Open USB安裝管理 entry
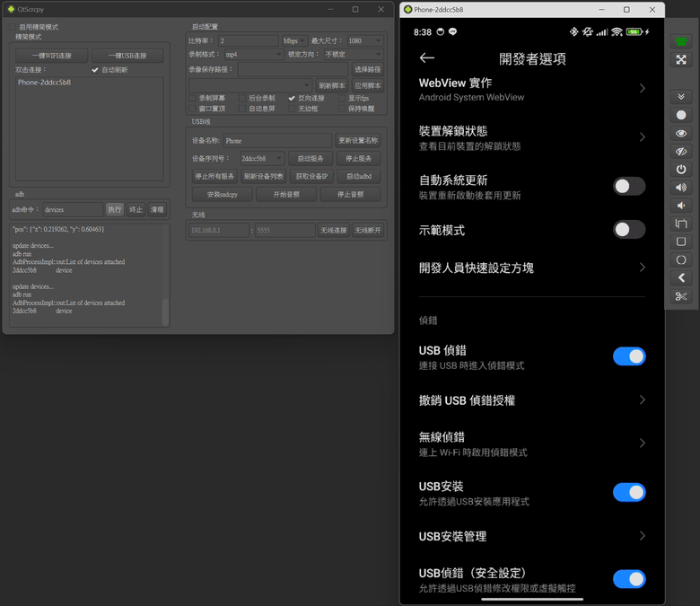 pyautogui.click(x=532, y=536)
